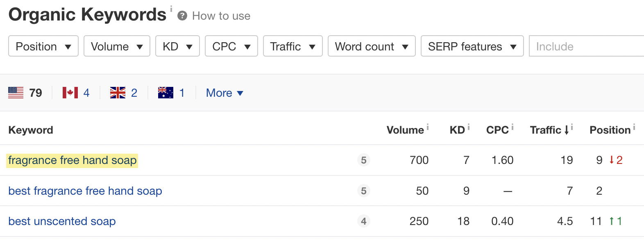The width and height of the screenshot is (644, 241).
Task: Open the Position filter dropdown
Action: point(43,46)
